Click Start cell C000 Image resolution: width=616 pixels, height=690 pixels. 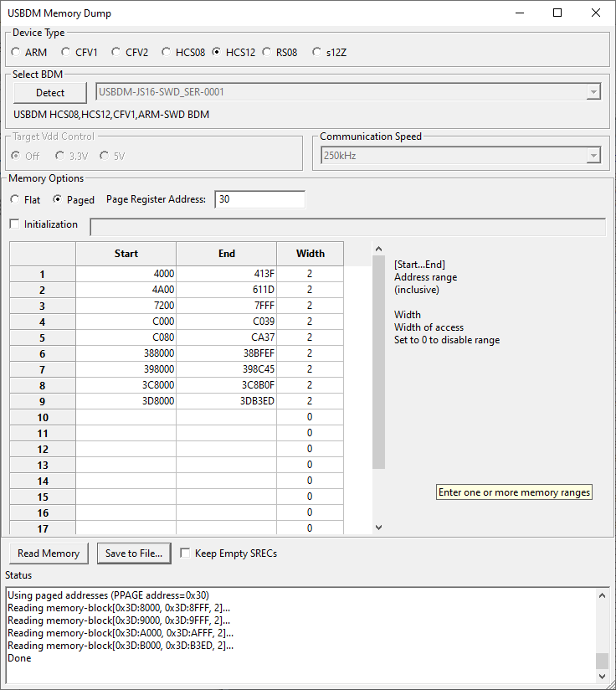tap(126, 322)
